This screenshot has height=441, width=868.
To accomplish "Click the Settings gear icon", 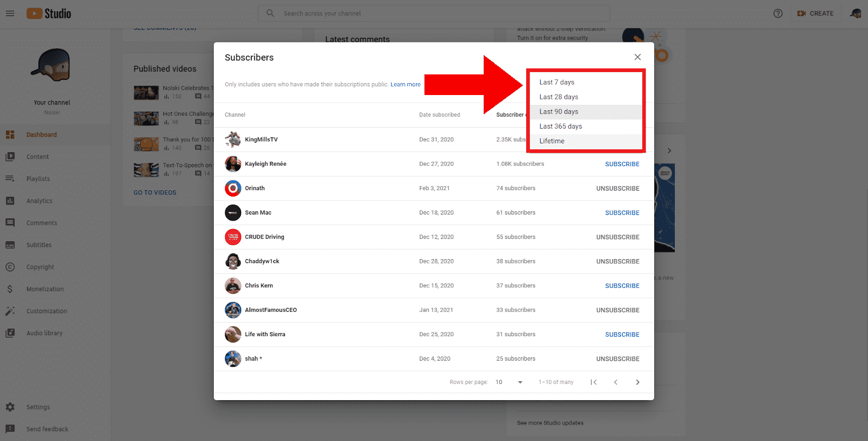I will (x=10, y=407).
